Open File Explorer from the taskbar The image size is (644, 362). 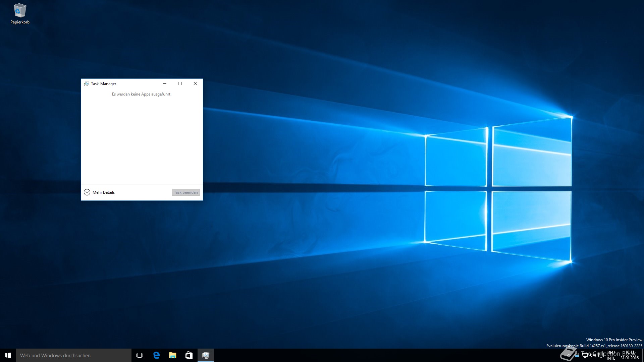(172, 355)
